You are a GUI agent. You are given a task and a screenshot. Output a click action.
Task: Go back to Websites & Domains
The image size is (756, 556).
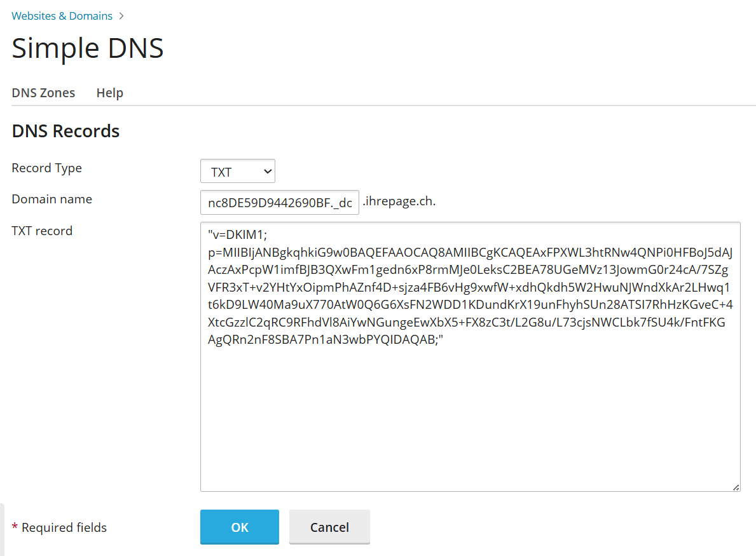tap(62, 16)
